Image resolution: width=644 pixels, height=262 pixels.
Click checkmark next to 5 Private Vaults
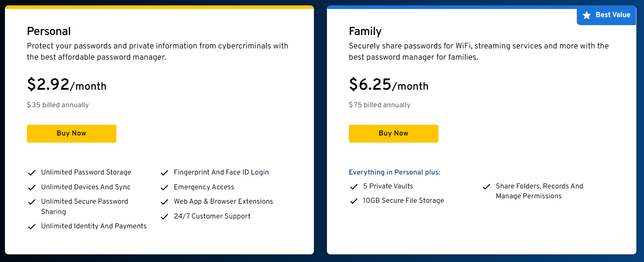click(354, 187)
